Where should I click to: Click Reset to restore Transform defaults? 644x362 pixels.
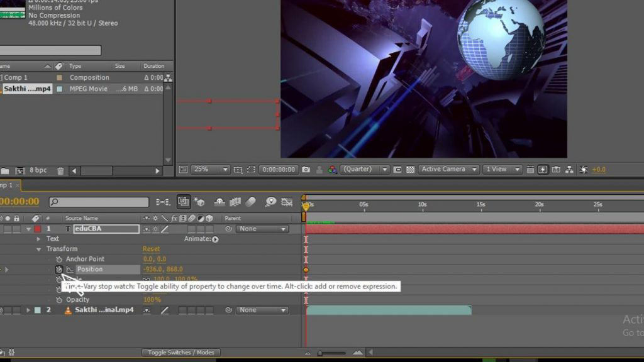coord(151,248)
